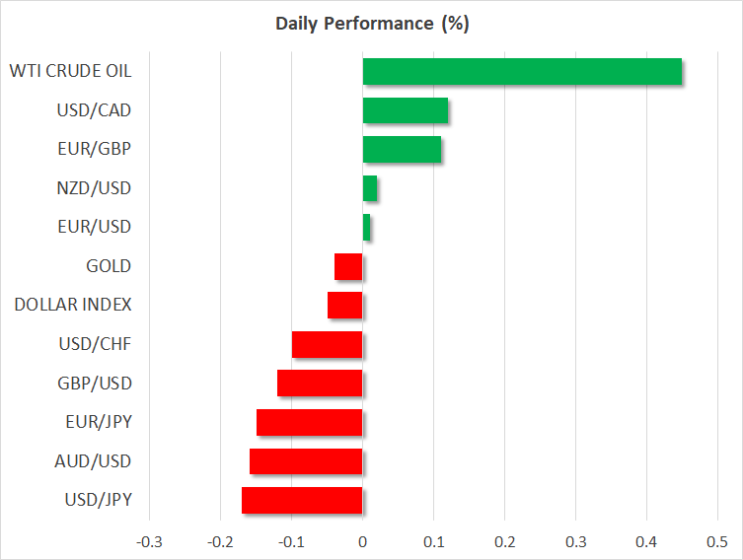The height and width of the screenshot is (560, 743).
Task: Click the red AUD/USD bar
Action: click(x=306, y=461)
